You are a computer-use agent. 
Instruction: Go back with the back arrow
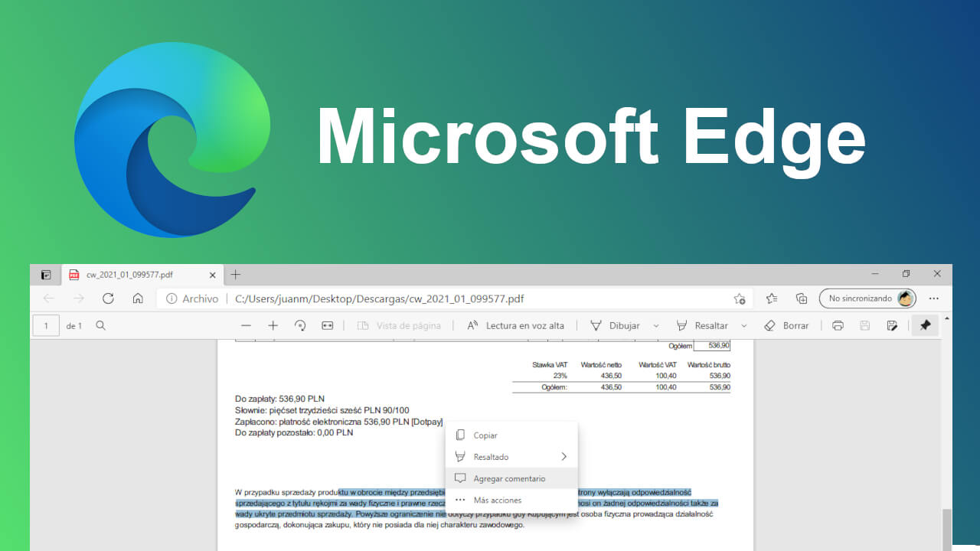[x=48, y=298]
